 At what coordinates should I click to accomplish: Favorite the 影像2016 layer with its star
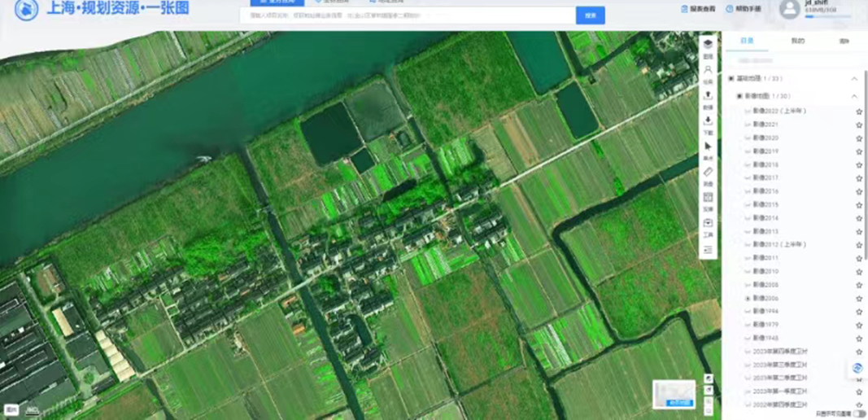(859, 192)
